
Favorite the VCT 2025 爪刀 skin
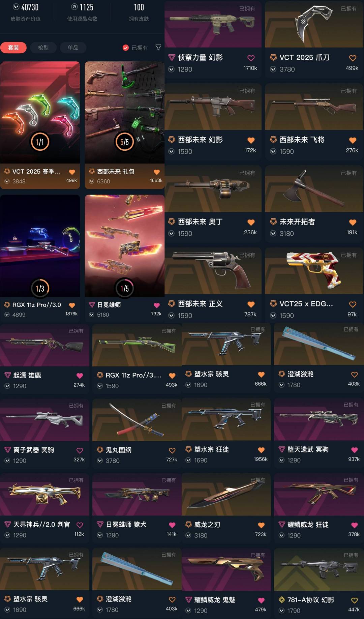(x=353, y=58)
